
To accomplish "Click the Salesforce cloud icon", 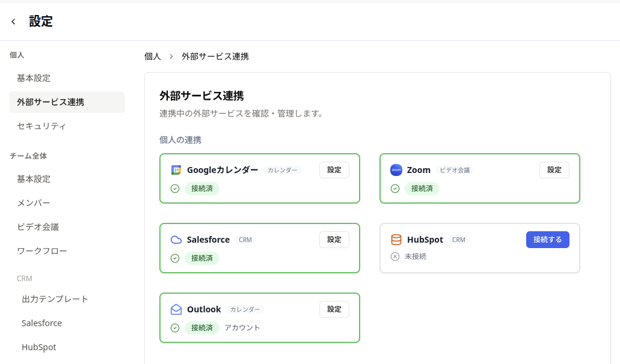I will click(x=176, y=240).
